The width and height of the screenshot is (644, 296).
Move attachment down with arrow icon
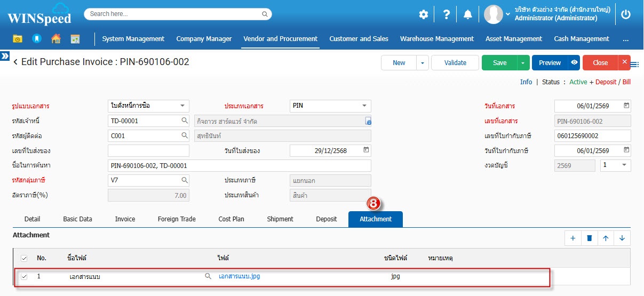pyautogui.click(x=622, y=238)
